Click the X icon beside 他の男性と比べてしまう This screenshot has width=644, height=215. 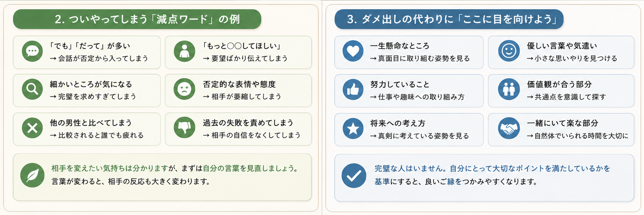[32, 128]
